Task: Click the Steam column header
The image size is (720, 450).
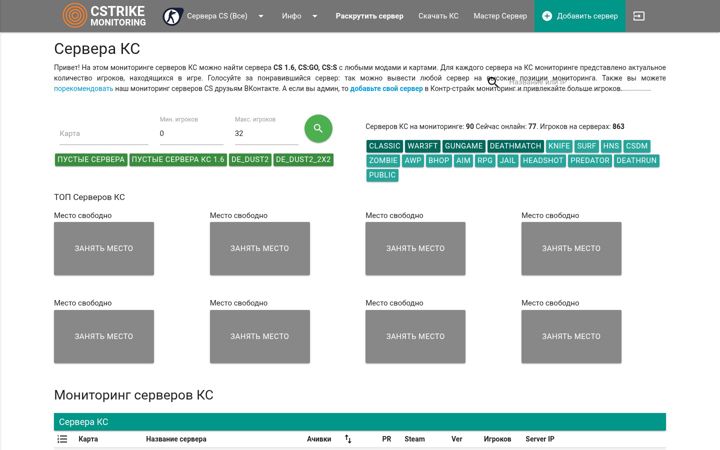Action: pyautogui.click(x=415, y=439)
